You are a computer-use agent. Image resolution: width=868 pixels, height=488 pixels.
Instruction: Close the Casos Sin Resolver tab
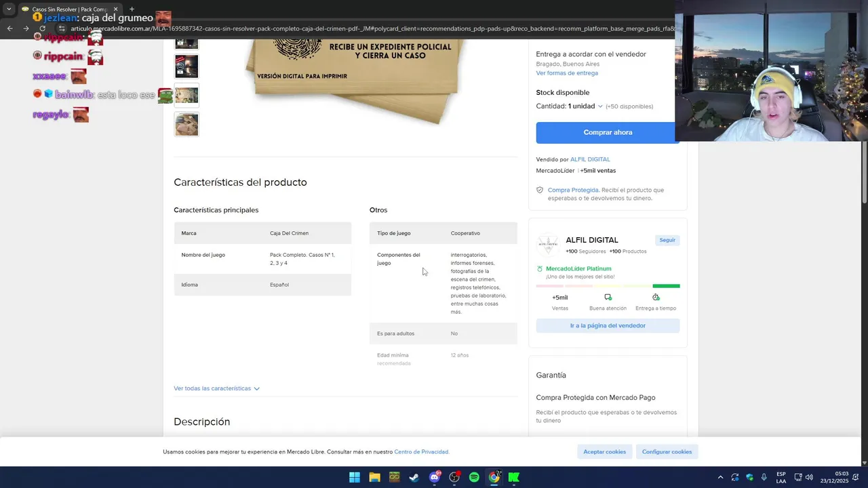[x=115, y=9]
